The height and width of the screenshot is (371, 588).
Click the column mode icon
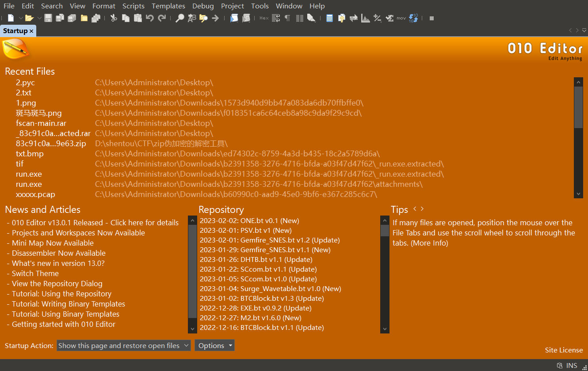(300, 18)
